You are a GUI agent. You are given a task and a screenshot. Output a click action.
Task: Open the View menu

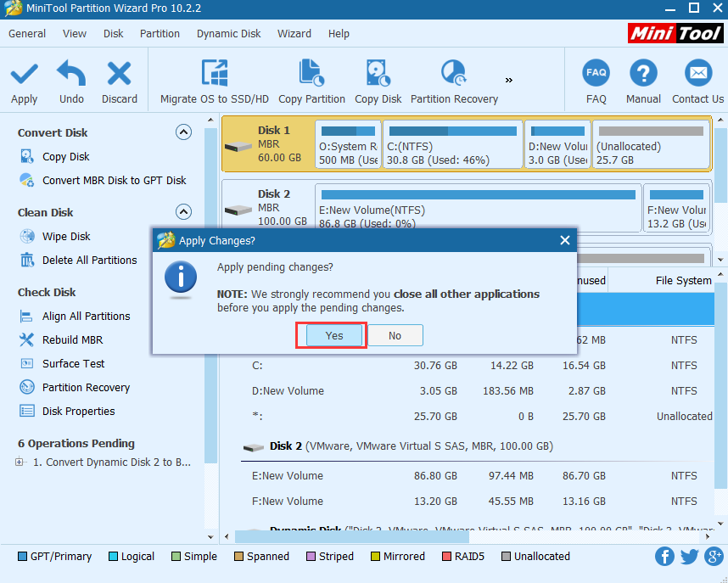point(75,33)
